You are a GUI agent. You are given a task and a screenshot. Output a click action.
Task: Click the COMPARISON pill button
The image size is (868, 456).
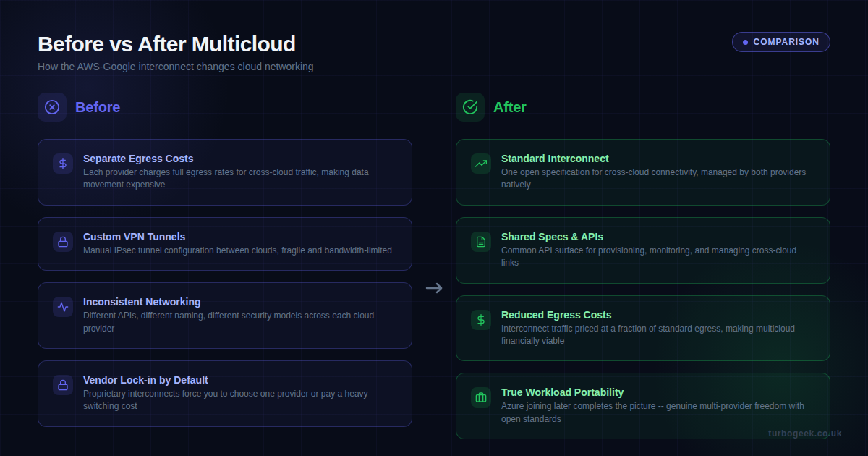[780, 42]
